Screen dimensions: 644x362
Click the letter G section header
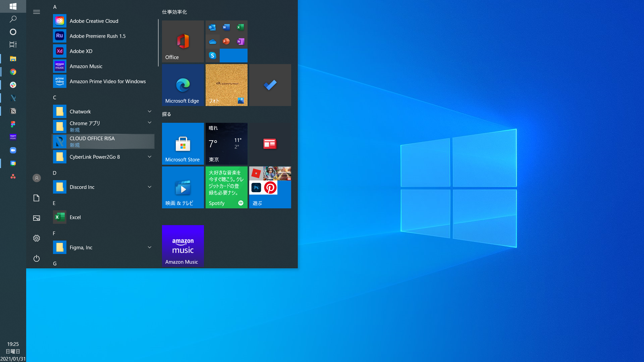[55, 263]
